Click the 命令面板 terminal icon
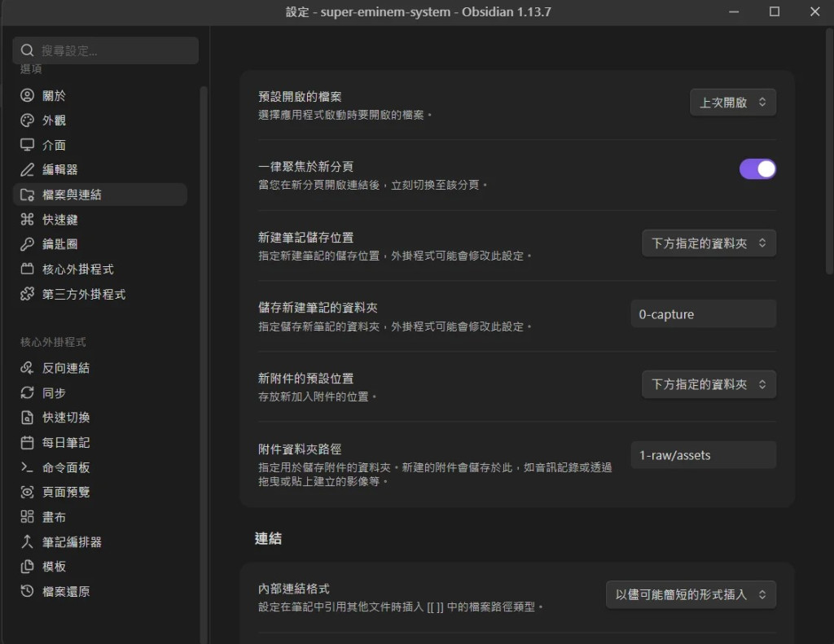The image size is (834, 644). pos(27,467)
